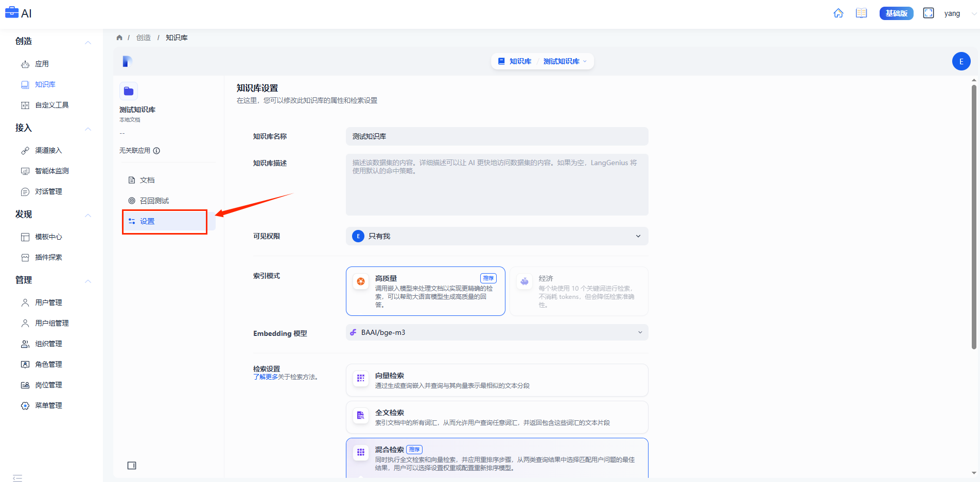This screenshot has height=482, width=980.
Task: Collapse the knowledge base side panel icon
Action: (x=132, y=466)
